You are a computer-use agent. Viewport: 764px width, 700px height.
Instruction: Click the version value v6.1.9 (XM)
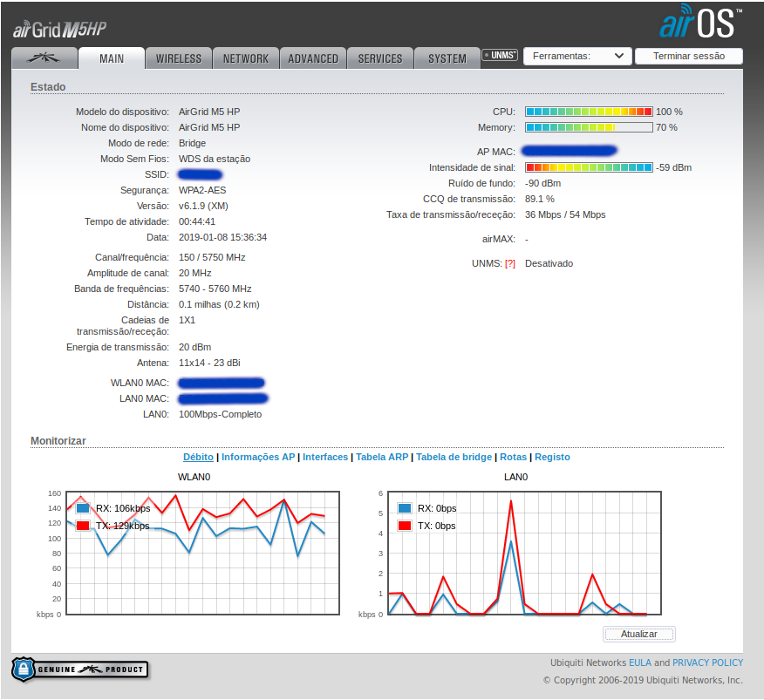tap(203, 206)
